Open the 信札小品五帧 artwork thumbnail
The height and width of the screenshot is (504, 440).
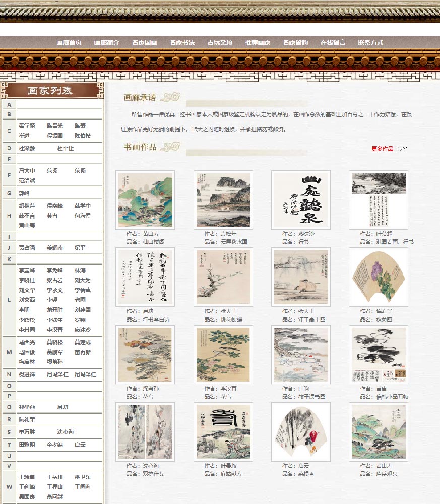coord(379,354)
